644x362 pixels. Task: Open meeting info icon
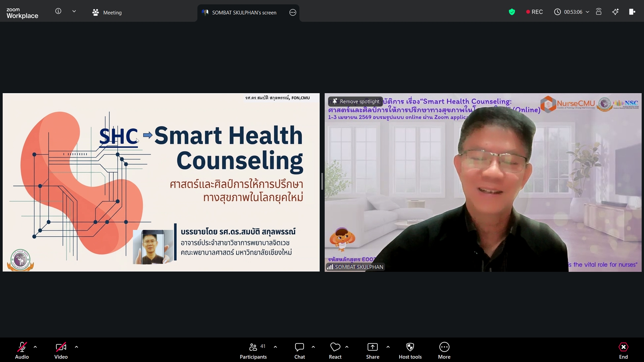click(x=58, y=11)
